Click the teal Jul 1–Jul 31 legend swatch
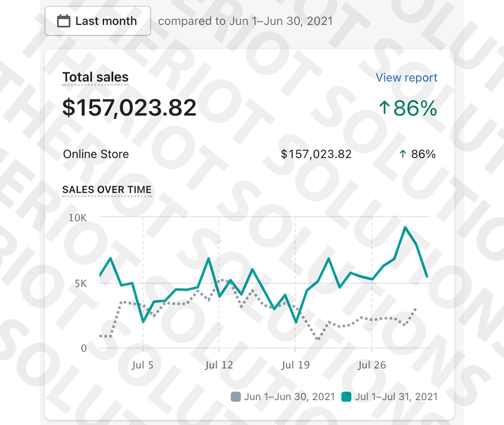Viewport: 504px width, 425px height. [346, 397]
